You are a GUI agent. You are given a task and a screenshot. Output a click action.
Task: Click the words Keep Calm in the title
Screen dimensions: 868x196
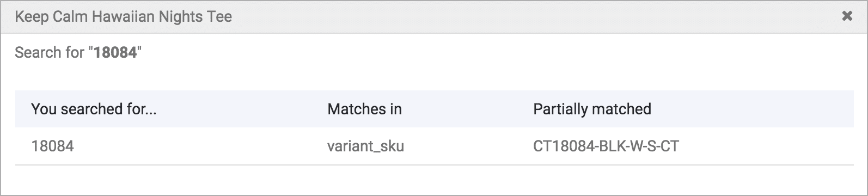tap(51, 17)
